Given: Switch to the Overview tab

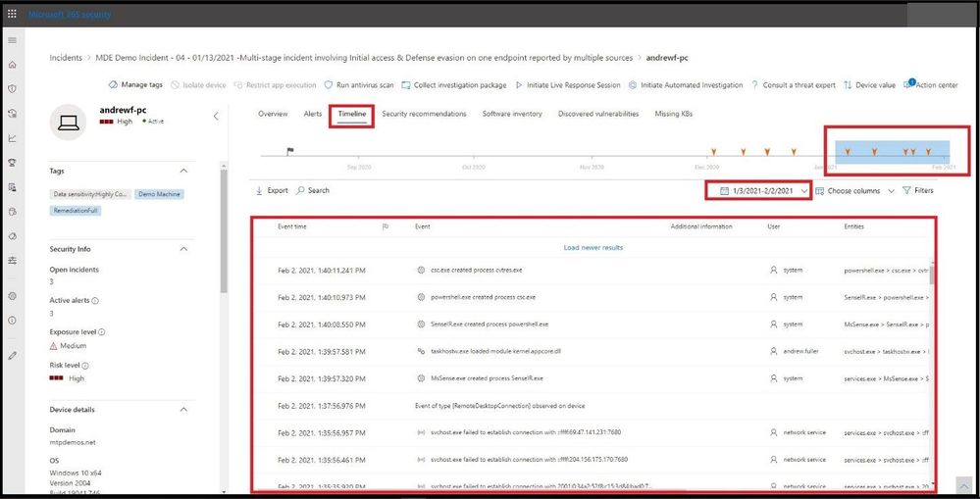Looking at the screenshot, I should click(x=273, y=114).
